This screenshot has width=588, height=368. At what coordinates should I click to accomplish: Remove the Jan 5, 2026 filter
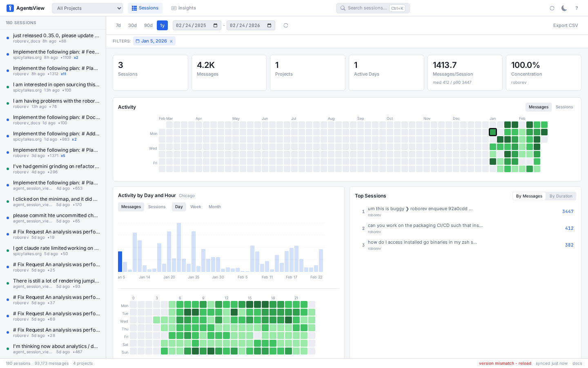point(171,41)
